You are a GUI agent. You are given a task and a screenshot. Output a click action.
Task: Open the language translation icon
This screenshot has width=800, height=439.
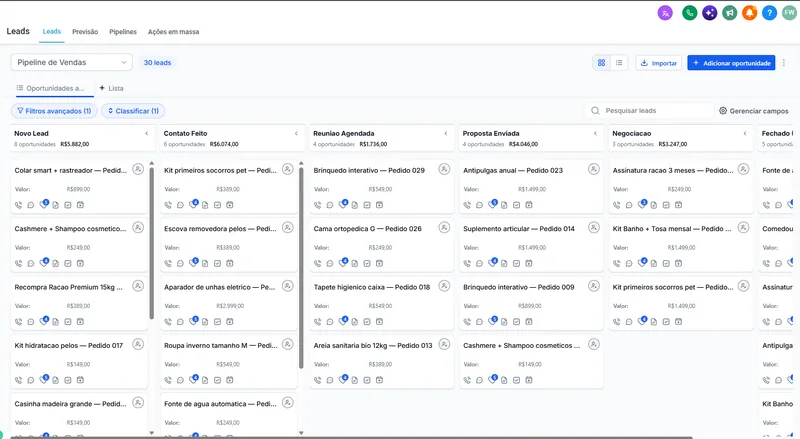tap(665, 13)
